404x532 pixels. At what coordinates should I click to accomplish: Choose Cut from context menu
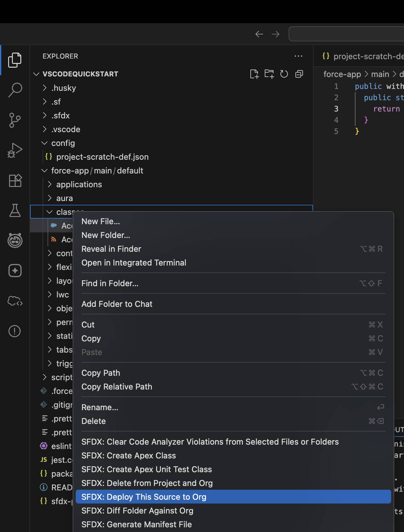(233, 325)
